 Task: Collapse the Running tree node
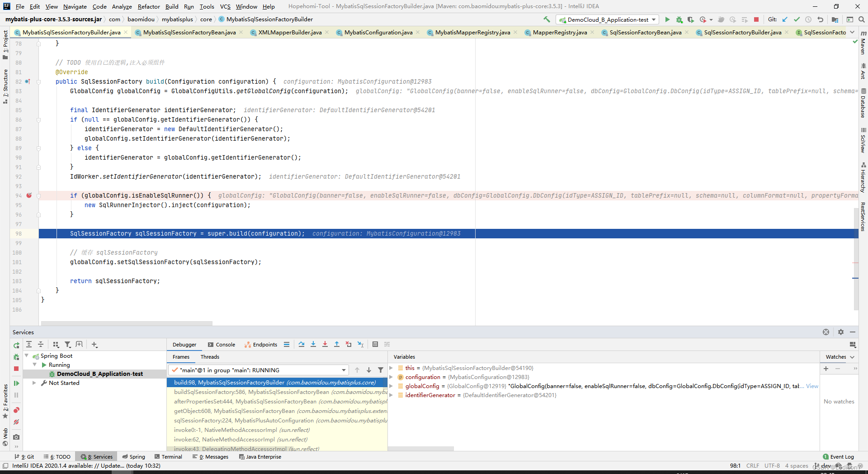[x=35, y=365]
